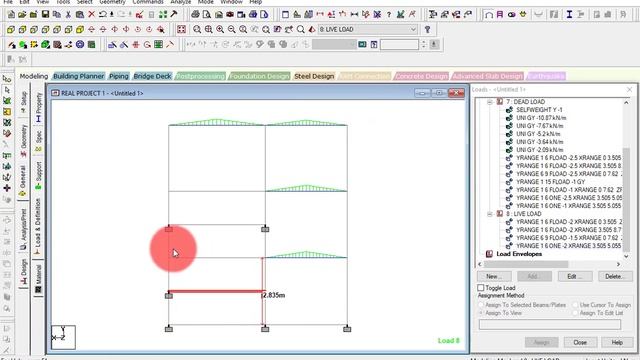Check the Toggle Load checkbox

tap(480, 288)
